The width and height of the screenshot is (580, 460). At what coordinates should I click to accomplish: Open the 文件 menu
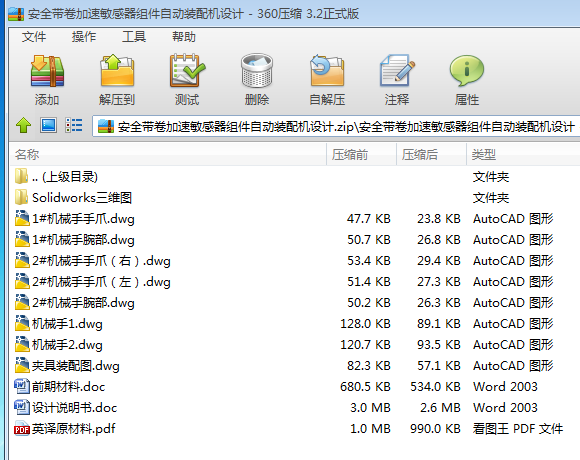pyautogui.click(x=34, y=37)
